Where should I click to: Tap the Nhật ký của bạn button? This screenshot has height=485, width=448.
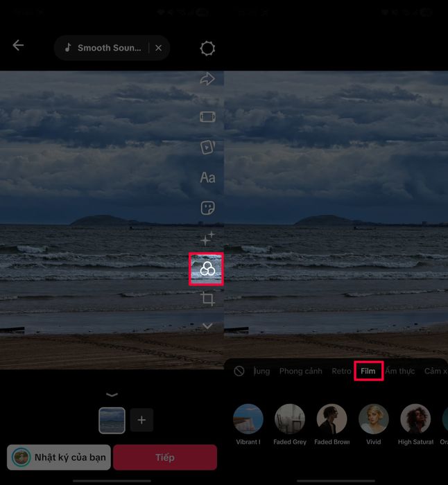tap(59, 457)
